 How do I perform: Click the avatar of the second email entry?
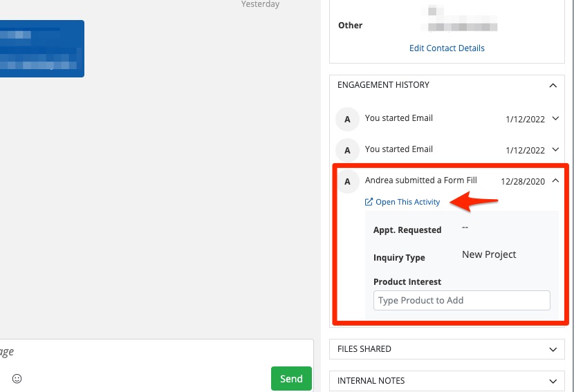(347, 150)
